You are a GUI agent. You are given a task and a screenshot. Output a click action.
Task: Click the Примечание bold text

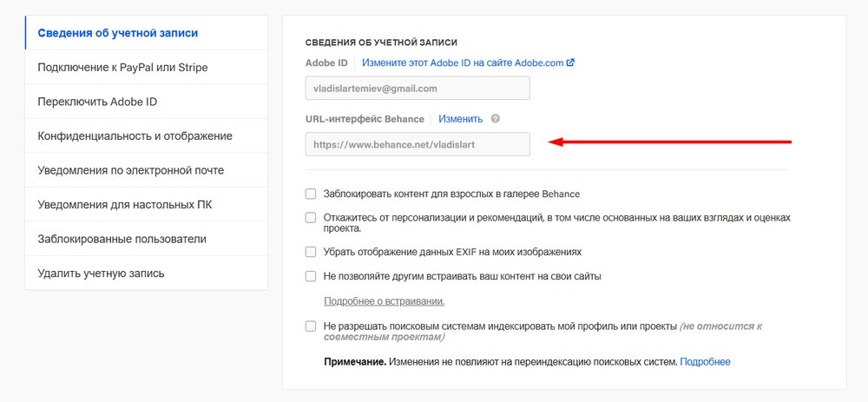tap(355, 361)
